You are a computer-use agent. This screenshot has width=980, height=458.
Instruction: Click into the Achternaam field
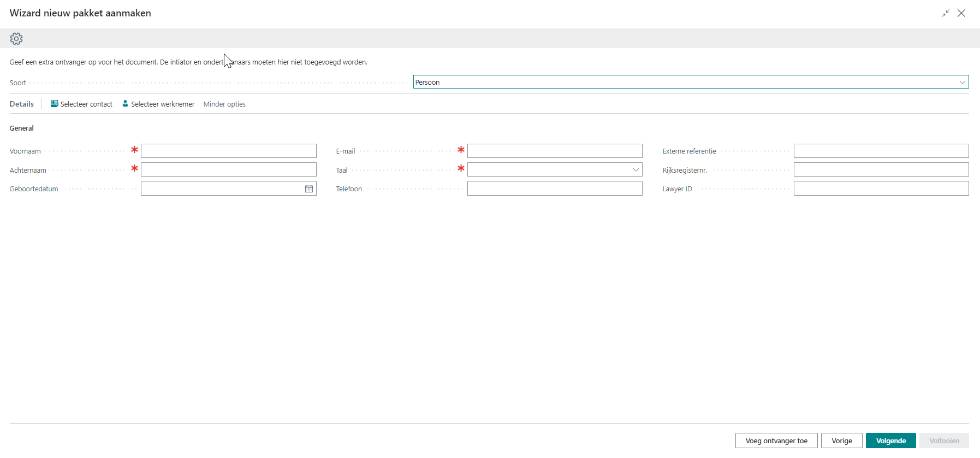pos(228,170)
